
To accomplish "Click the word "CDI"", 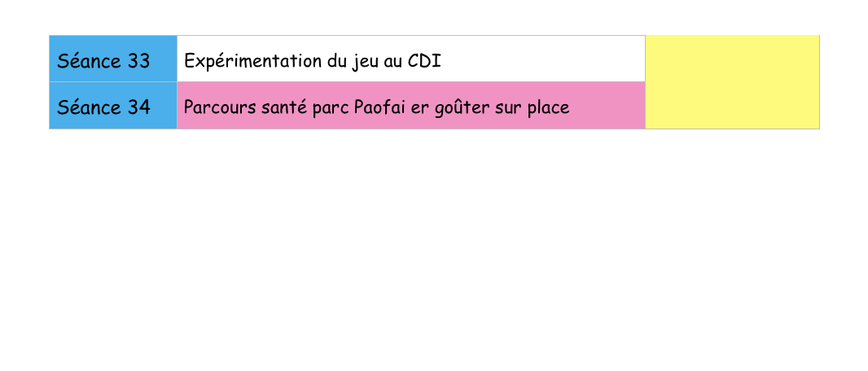I will click(424, 60).
